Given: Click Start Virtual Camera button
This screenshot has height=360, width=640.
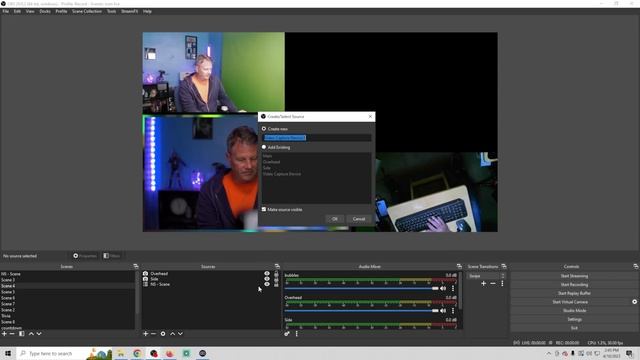Looking at the screenshot, I should 570,302.
